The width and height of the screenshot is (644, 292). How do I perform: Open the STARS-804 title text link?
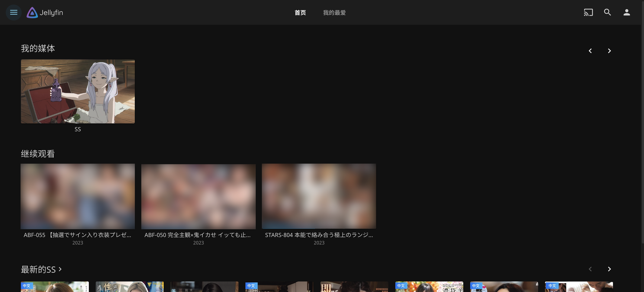(319, 235)
